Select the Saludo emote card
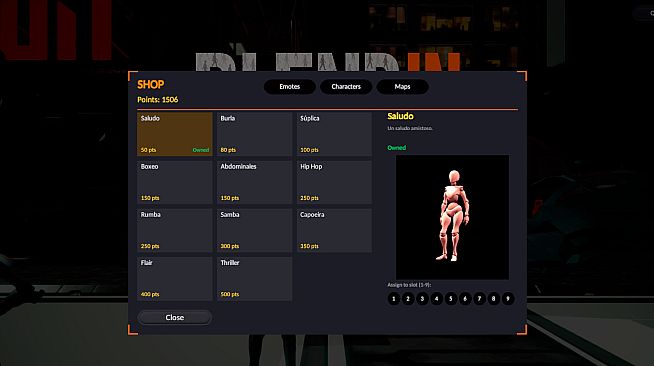This screenshot has height=366, width=654. (x=175, y=134)
